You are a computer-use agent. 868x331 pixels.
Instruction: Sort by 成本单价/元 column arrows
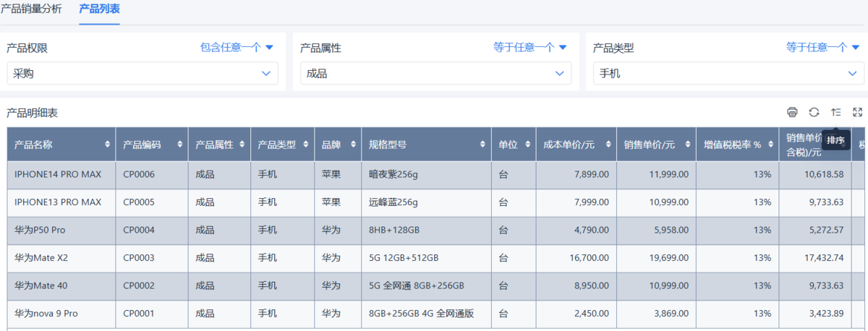609,145
